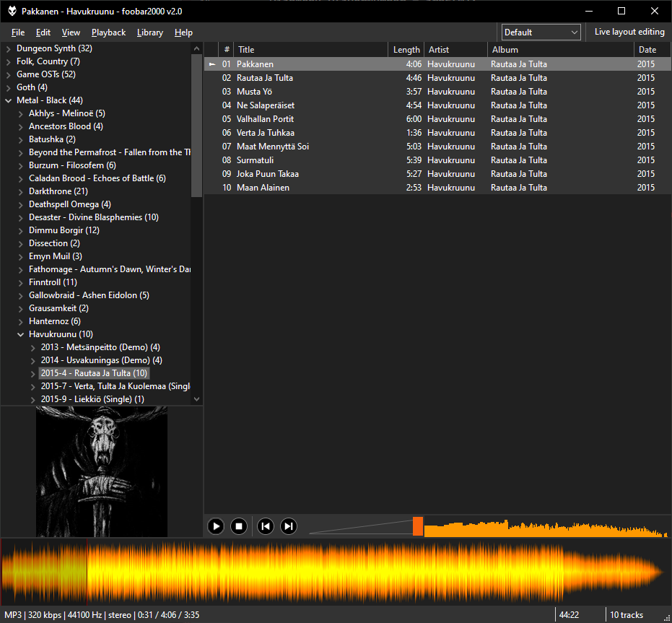Expand the Burzum - Filosofem node
This screenshot has width=672, height=623.
20,166
